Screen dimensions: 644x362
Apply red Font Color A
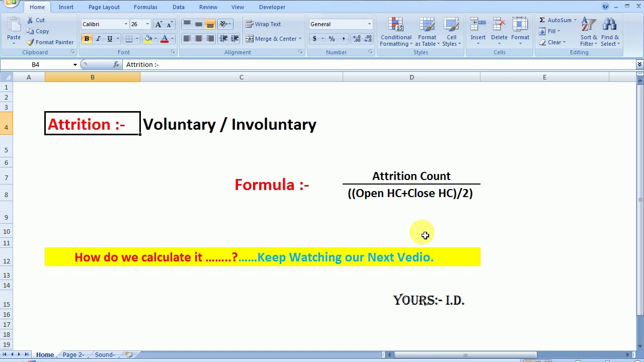pos(165,39)
